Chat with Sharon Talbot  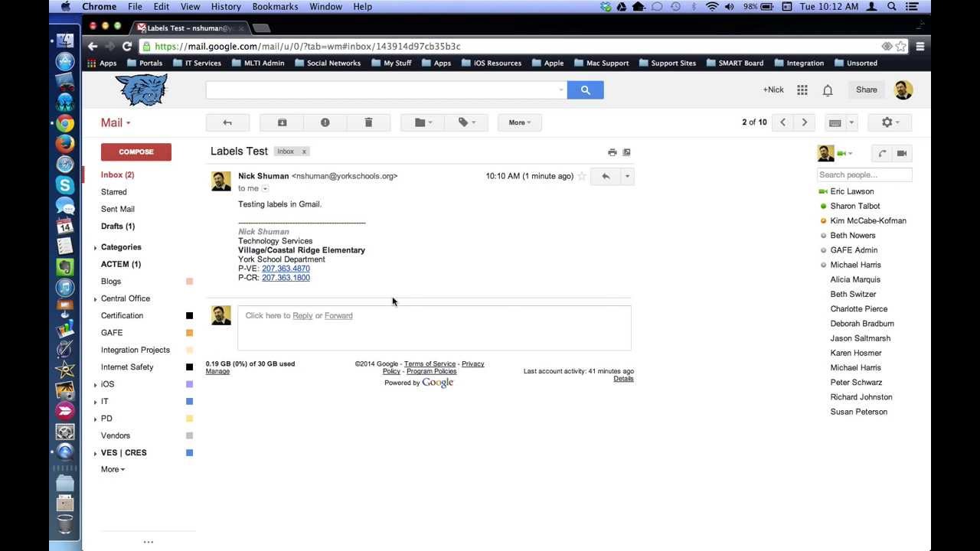pyautogui.click(x=854, y=206)
